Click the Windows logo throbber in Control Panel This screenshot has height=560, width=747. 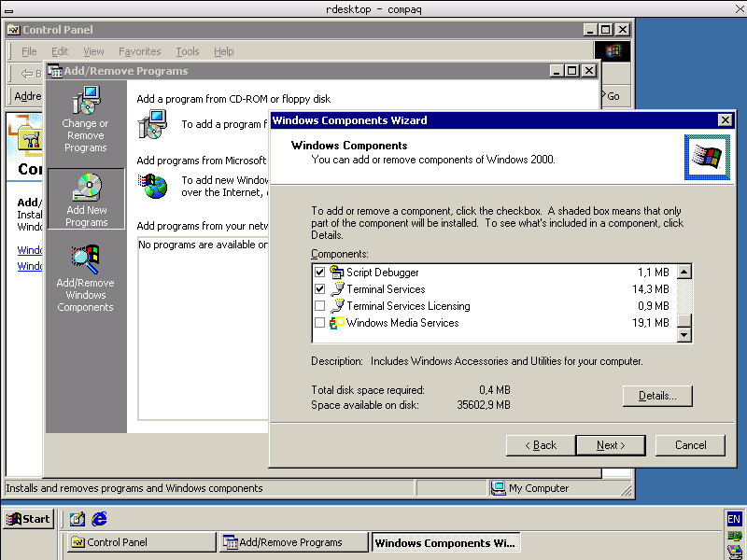(613, 51)
